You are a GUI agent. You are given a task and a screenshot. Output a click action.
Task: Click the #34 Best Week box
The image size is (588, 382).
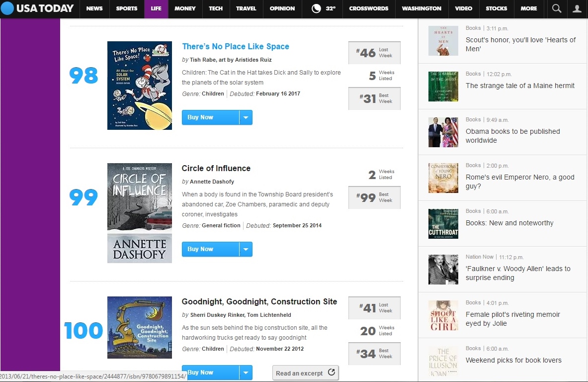pos(374,354)
